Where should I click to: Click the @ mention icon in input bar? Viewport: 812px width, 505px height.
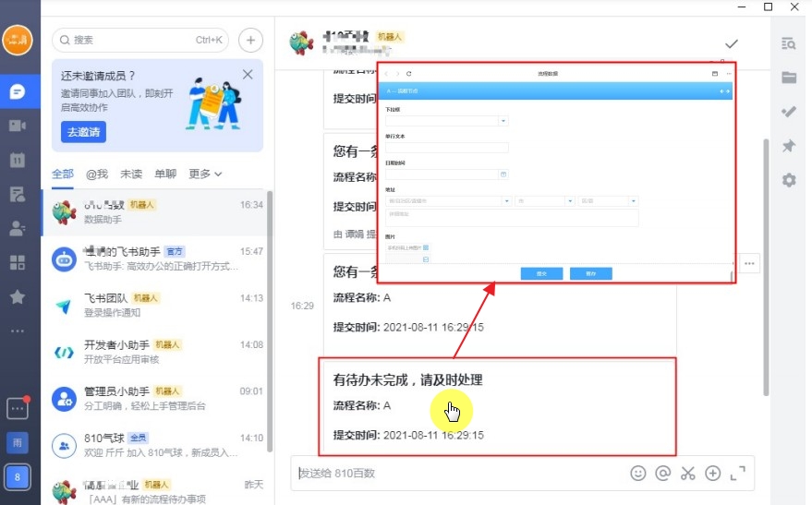[662, 473]
